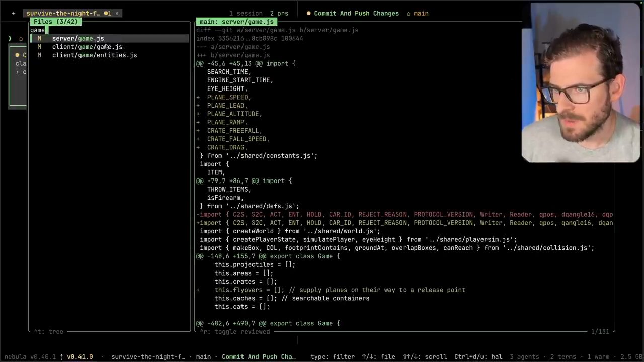Click the "@@ -148,6 +155,7 @@ export class Game {" hunk header
The image size is (644, 362).
268,256
